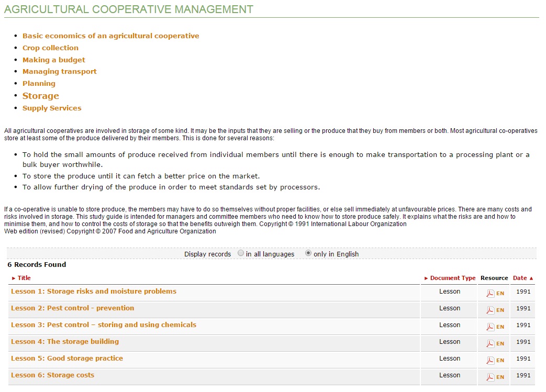Image resolution: width=546 pixels, height=392 pixels.
Task: Select the 'only in English' radio button
Action: [x=308, y=253]
